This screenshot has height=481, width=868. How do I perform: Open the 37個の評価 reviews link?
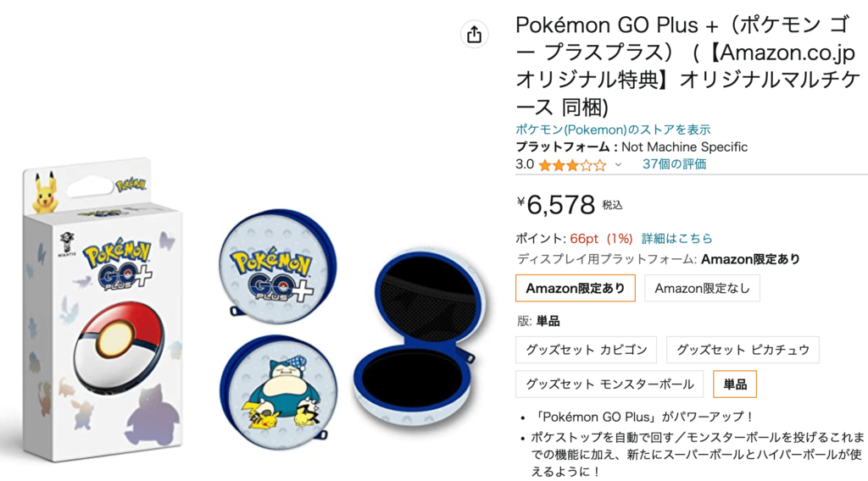(x=674, y=164)
